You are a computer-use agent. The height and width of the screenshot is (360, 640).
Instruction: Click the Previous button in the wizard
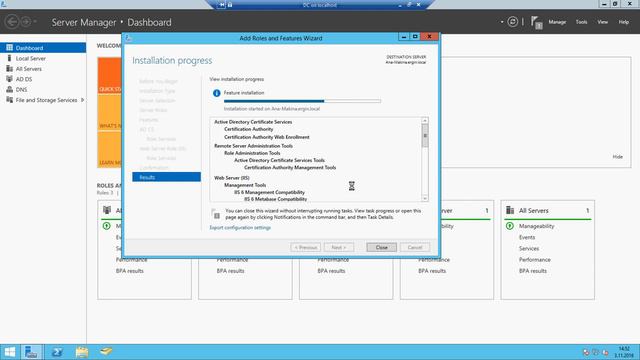pos(306,247)
